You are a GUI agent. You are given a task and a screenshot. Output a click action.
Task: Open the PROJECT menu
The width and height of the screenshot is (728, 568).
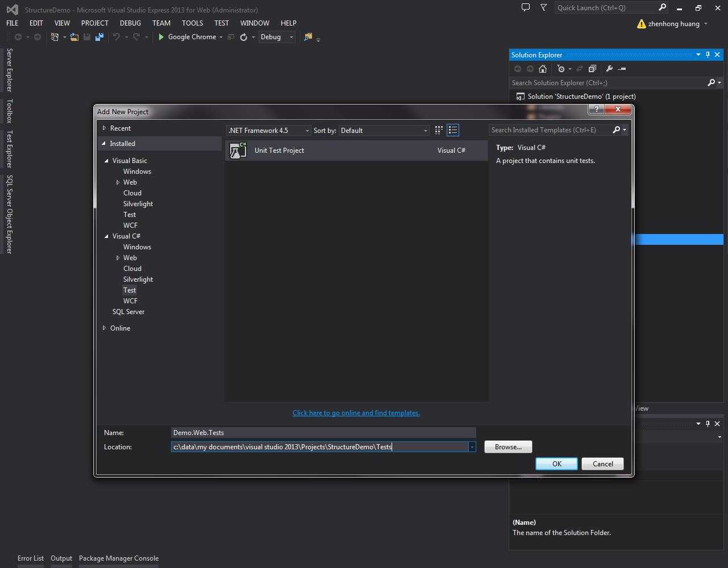pyautogui.click(x=94, y=23)
